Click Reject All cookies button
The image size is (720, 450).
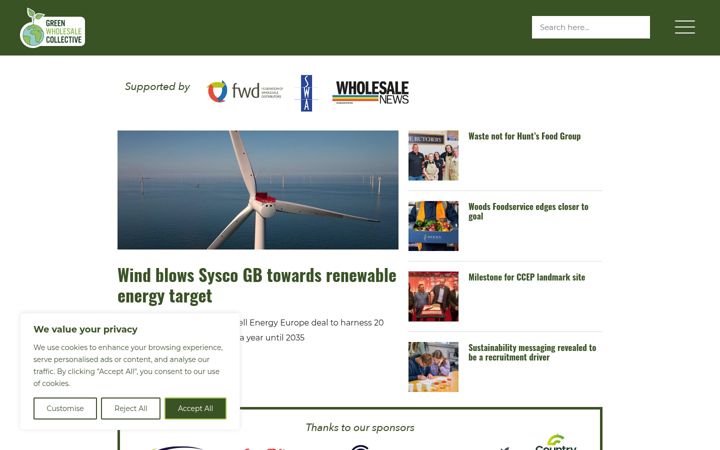130,408
